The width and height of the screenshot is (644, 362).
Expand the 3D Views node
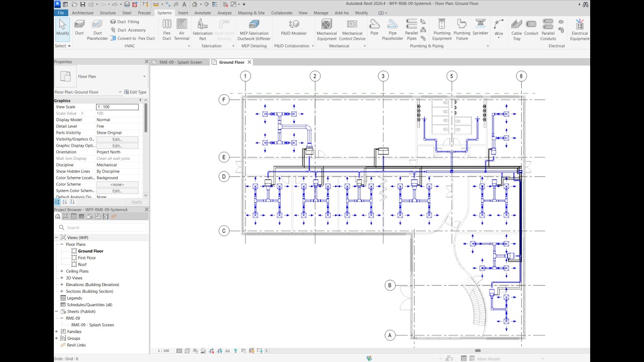click(x=62, y=278)
